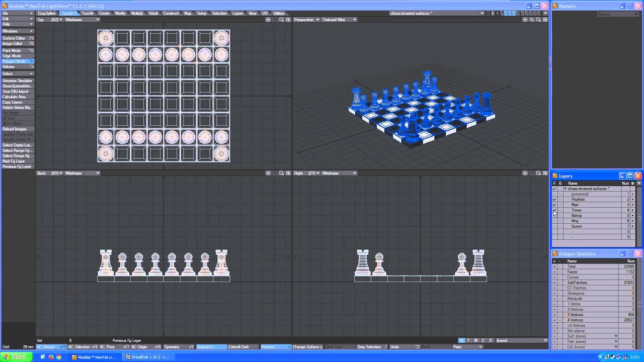Click the Reload Images button
The height and width of the screenshot is (362, 644).
pos(18,129)
